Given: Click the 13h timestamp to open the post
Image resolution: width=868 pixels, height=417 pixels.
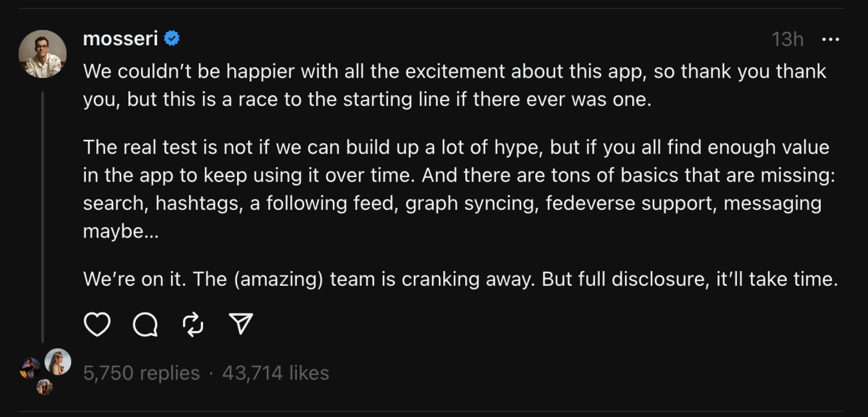Looking at the screenshot, I should coord(788,39).
